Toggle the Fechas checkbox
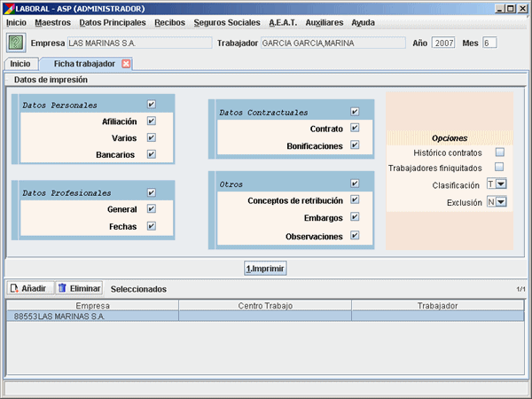532x399 pixels. 152,226
